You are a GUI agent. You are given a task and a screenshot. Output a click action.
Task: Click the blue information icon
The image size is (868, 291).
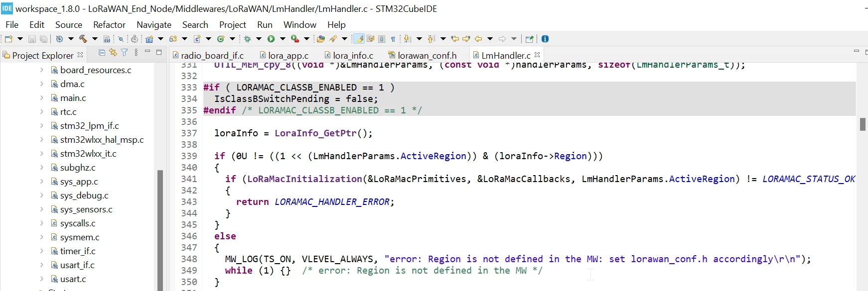tap(545, 39)
